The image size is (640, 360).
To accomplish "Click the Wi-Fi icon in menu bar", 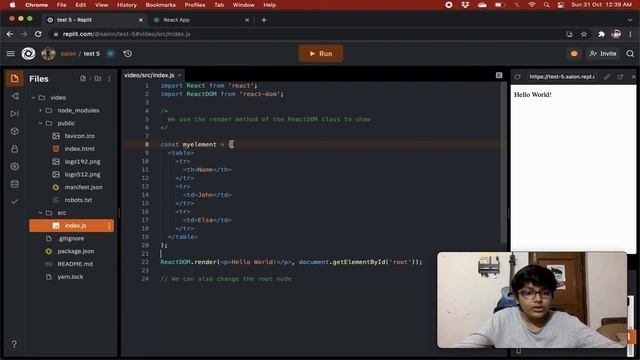I will 531,5.
